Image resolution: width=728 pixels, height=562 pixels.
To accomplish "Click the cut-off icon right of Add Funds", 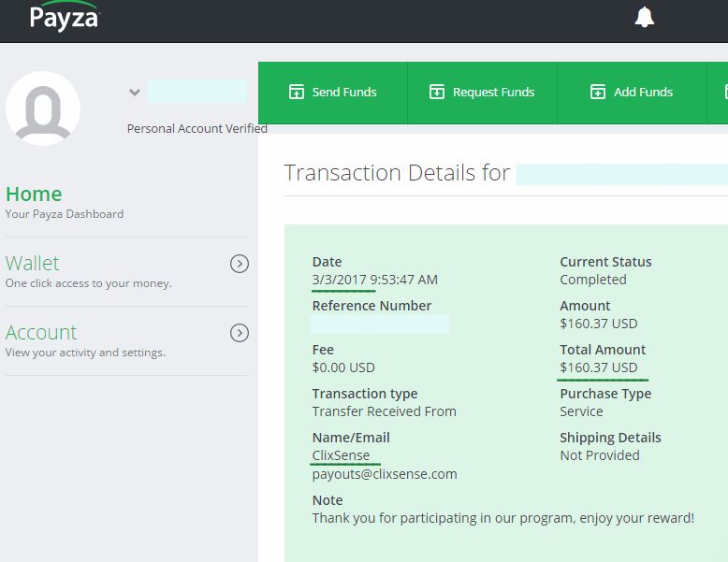I will pyautogui.click(x=724, y=92).
